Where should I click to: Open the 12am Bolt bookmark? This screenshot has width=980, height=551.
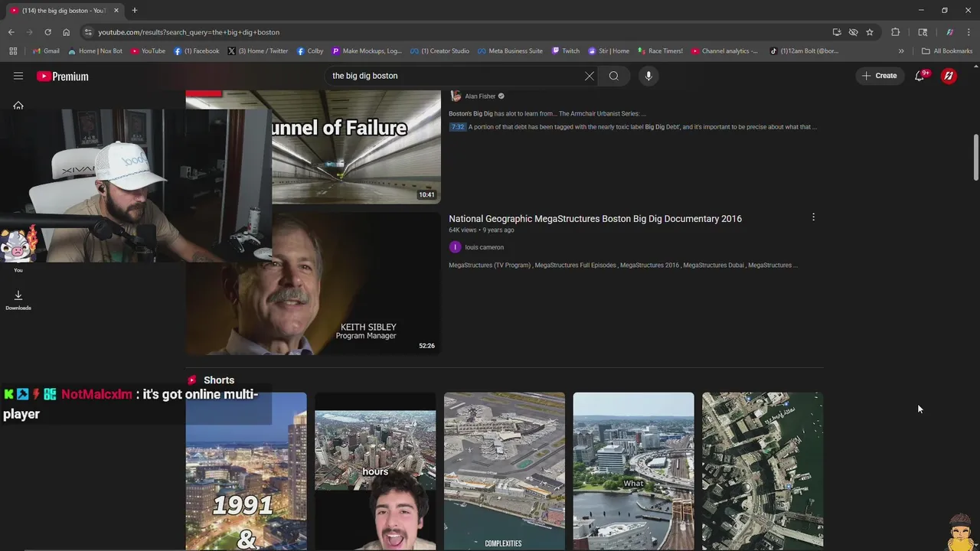point(804,51)
